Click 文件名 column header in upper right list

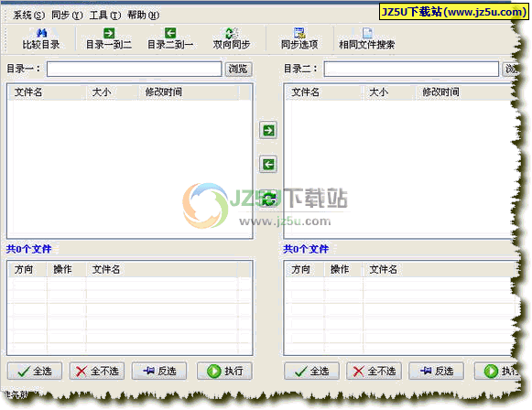323,92
